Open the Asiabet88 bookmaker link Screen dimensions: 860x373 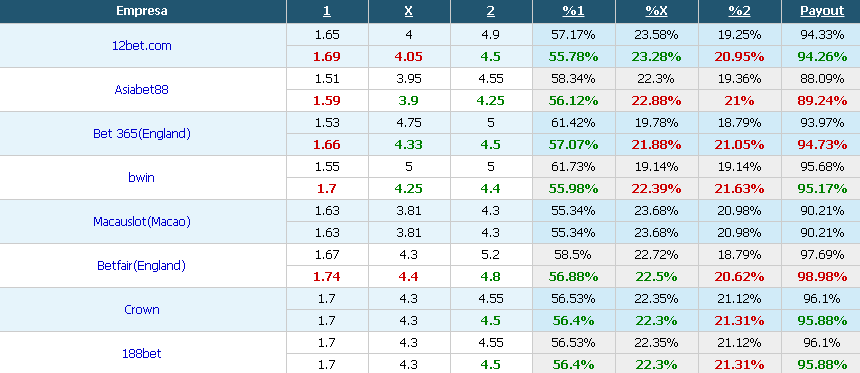point(142,89)
